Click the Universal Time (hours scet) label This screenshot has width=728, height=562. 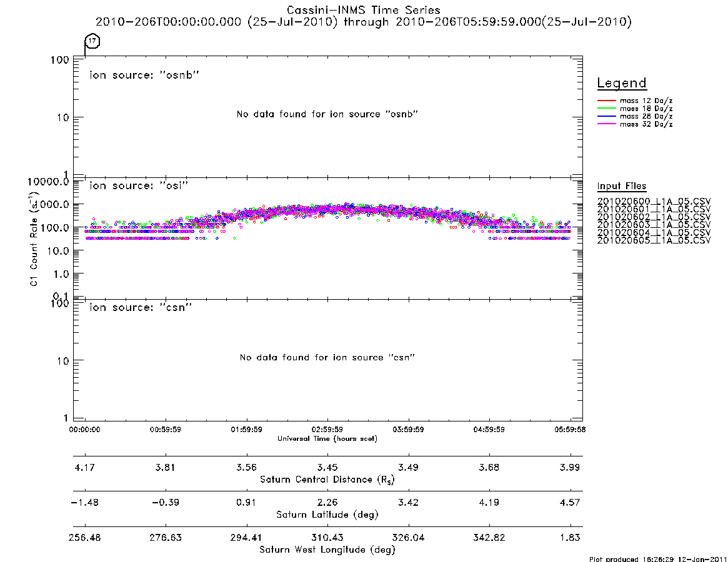click(327, 438)
